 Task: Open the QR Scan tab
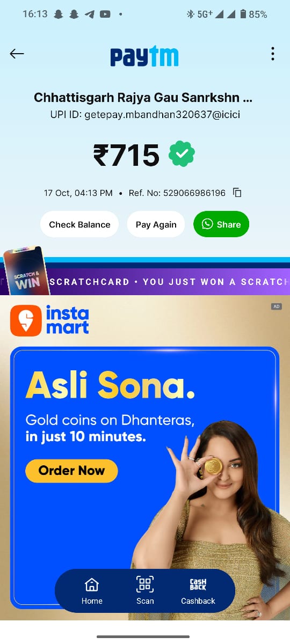145,591
